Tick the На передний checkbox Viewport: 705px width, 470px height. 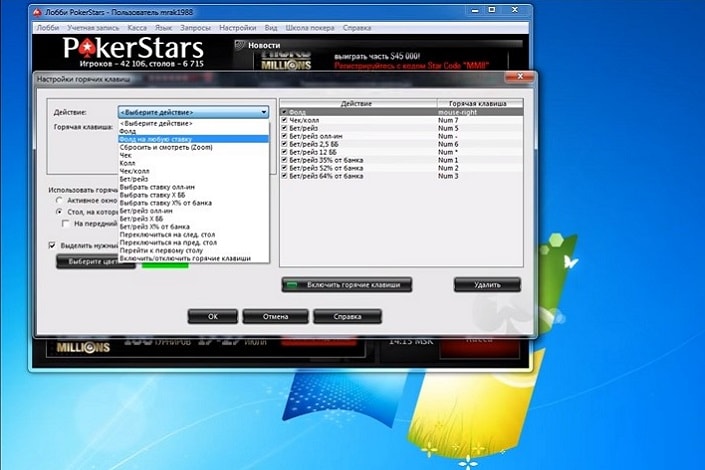coord(66,224)
